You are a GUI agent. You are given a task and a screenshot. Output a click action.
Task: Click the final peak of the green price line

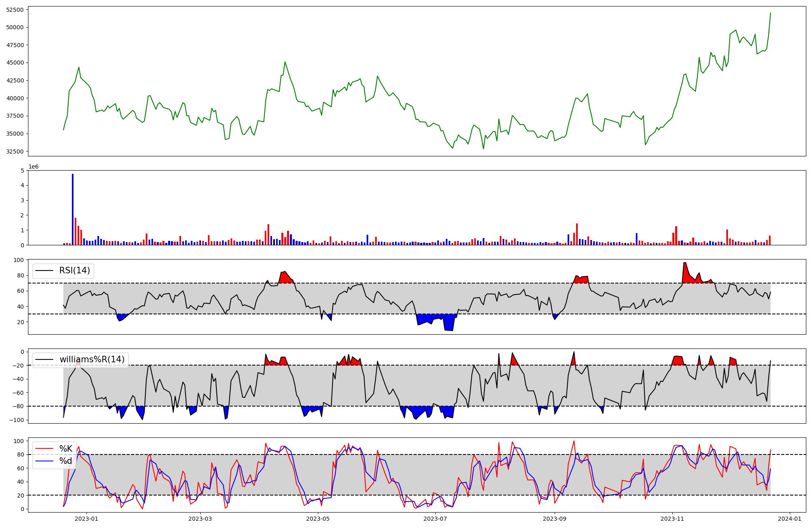770,13
